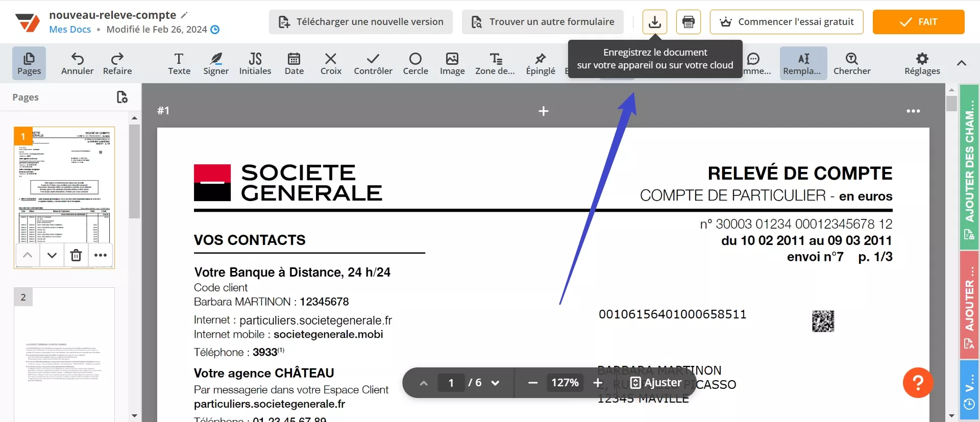Select the Zone de texte tool
This screenshot has width=980, height=422.
(x=495, y=63)
